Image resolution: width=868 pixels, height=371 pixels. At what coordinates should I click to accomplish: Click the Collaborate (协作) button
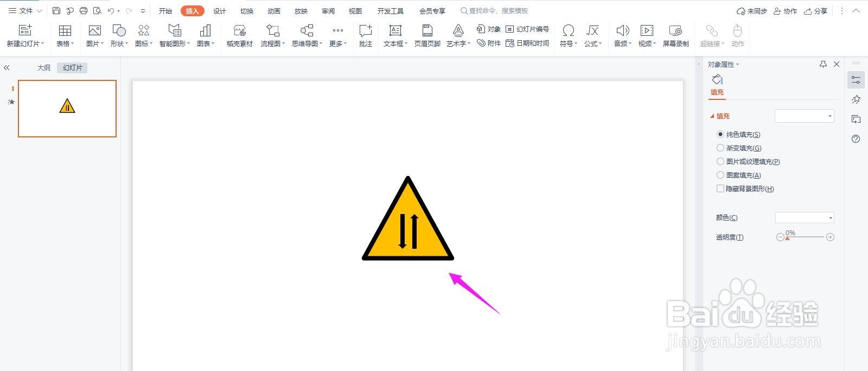pyautogui.click(x=785, y=11)
